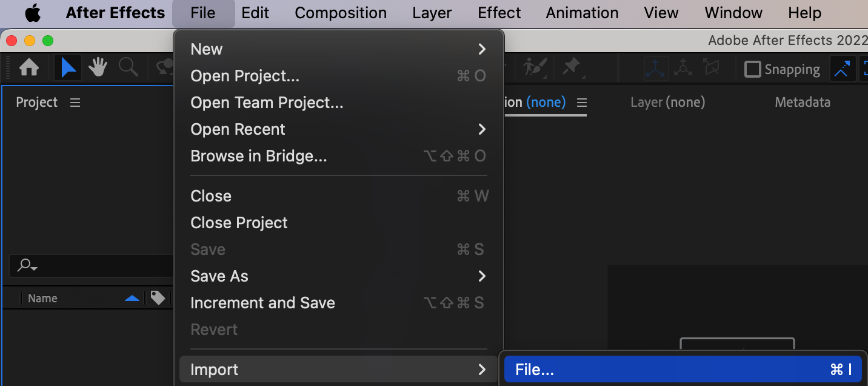Viewport: 868px width, 386px height.
Task: Select the Local Axis mode icon
Action: 655,69
